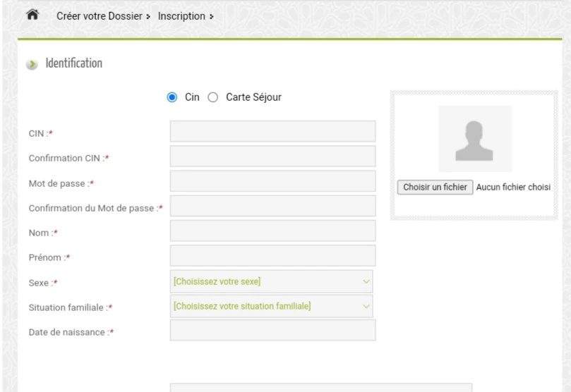Screen dimensions: 571x392
Task: Click the Aucun fichier choisi text
Action: click(512, 188)
